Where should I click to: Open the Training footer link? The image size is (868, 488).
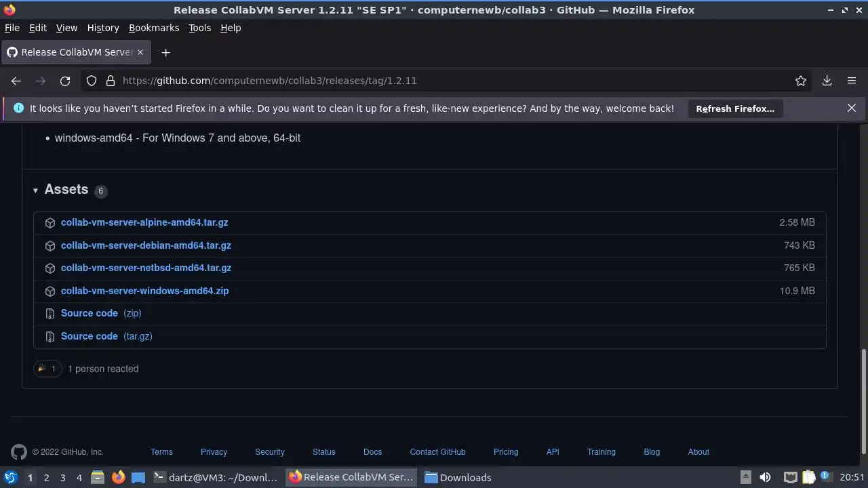601,452
